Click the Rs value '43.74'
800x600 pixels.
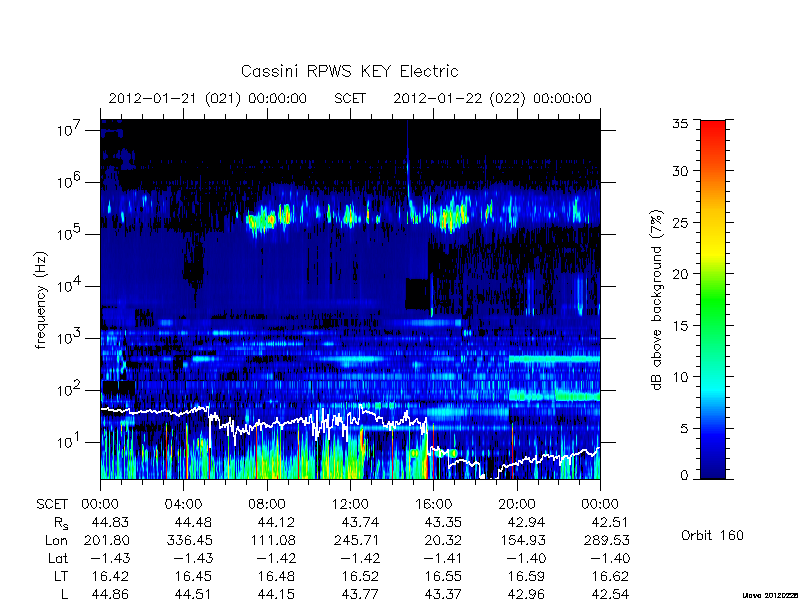coord(360,522)
